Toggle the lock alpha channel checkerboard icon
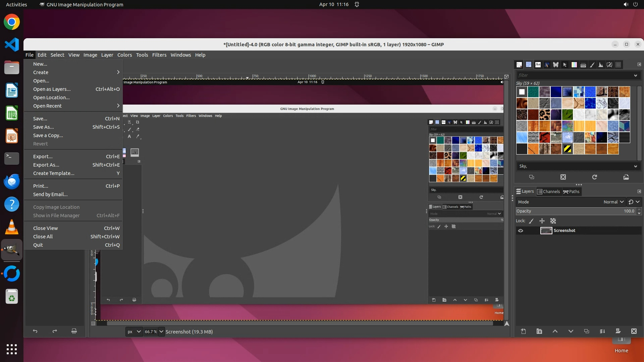This screenshot has width=644, height=362. [553, 221]
